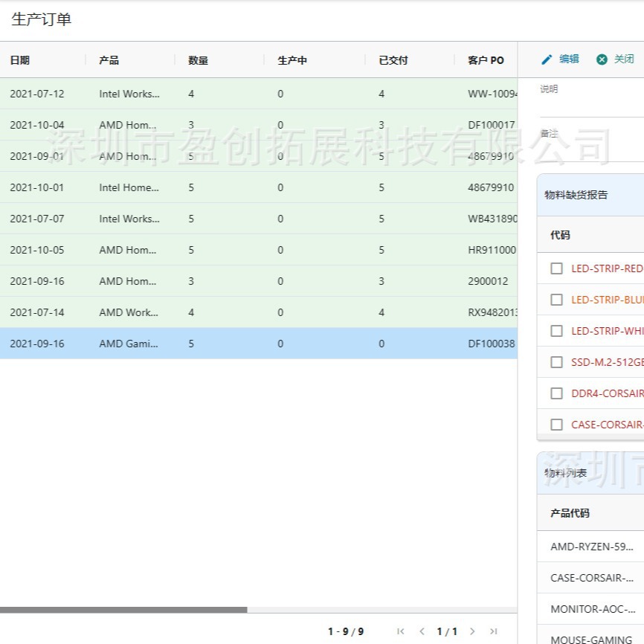Check the SSD-M.2-512GB shortage checkbox
Viewport: 644px width, 644px height.
[x=557, y=362]
